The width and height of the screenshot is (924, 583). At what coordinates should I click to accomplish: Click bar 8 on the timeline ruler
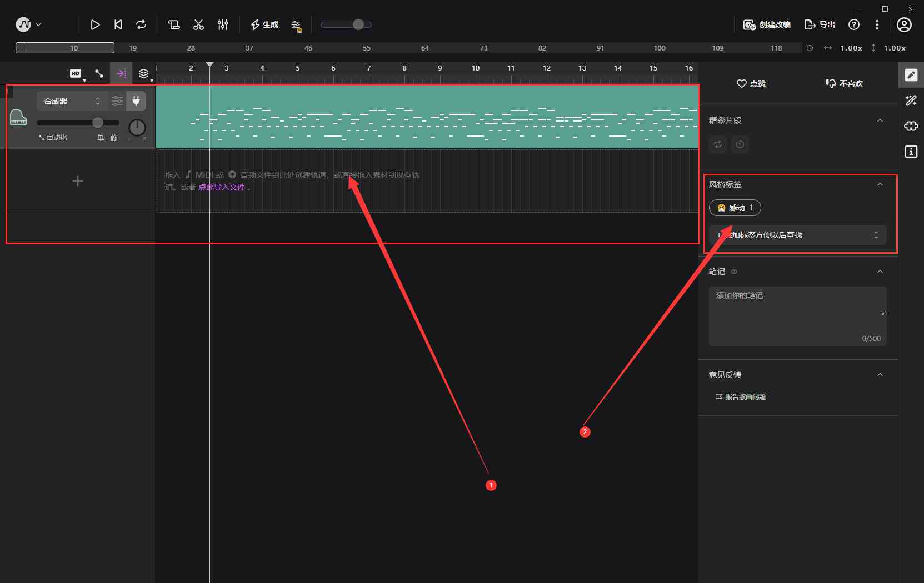click(404, 68)
